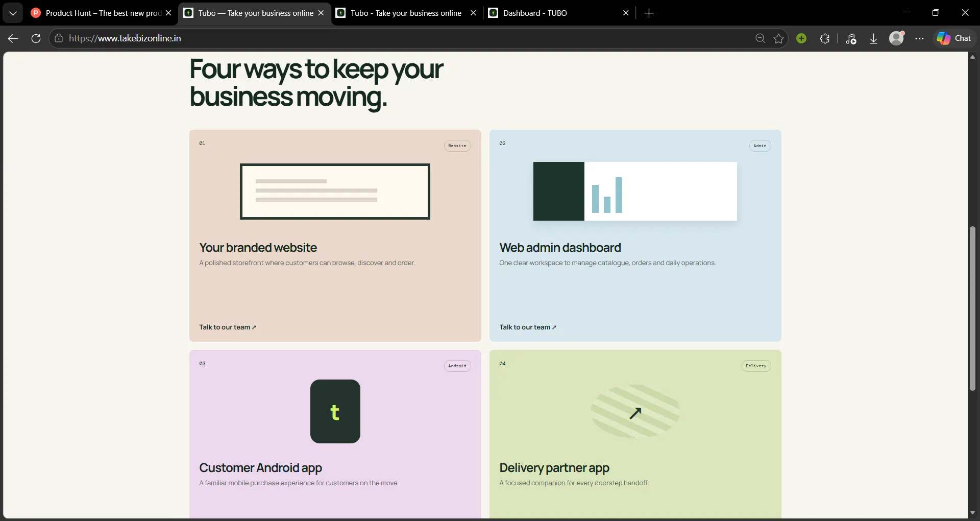This screenshot has height=521, width=980.
Task: Open a new browser tab
Action: point(649,13)
